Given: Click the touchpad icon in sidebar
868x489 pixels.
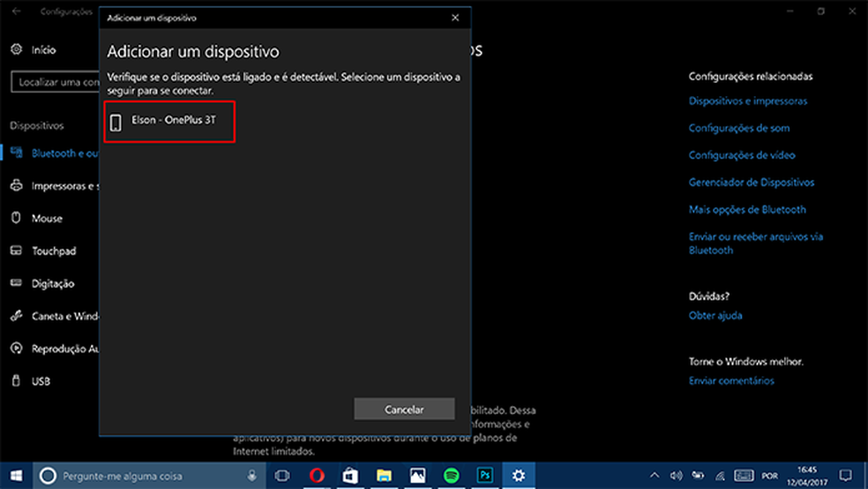Looking at the screenshot, I should pos(16,251).
